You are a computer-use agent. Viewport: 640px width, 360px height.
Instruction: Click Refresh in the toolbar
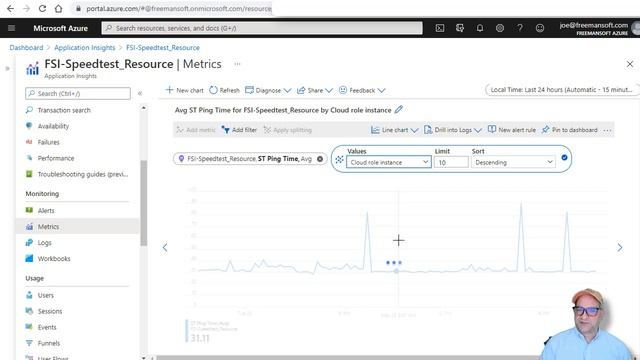pos(224,90)
